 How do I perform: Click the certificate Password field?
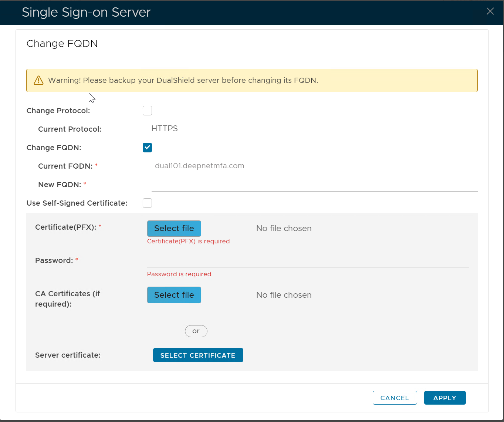[308, 261]
